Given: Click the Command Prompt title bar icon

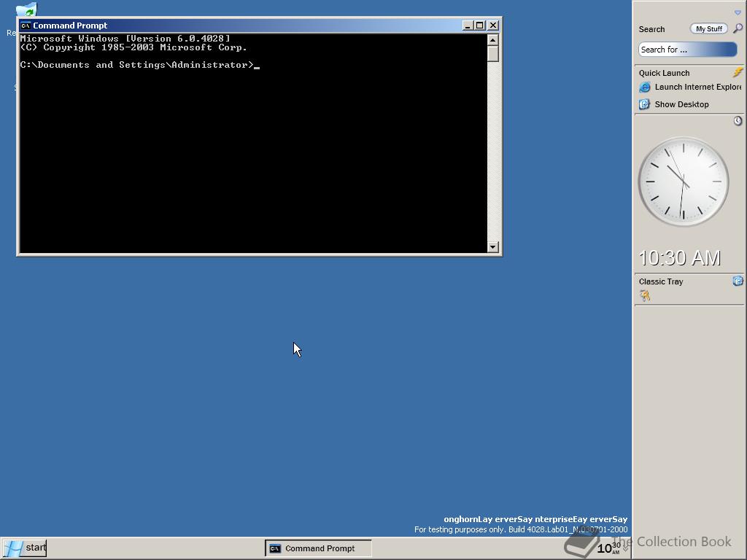Looking at the screenshot, I should pos(26,26).
